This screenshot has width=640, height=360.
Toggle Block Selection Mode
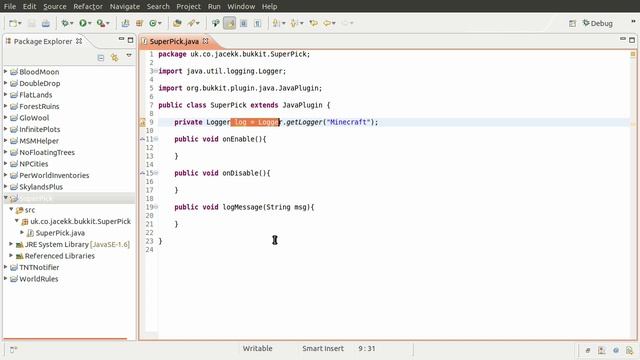click(x=244, y=23)
